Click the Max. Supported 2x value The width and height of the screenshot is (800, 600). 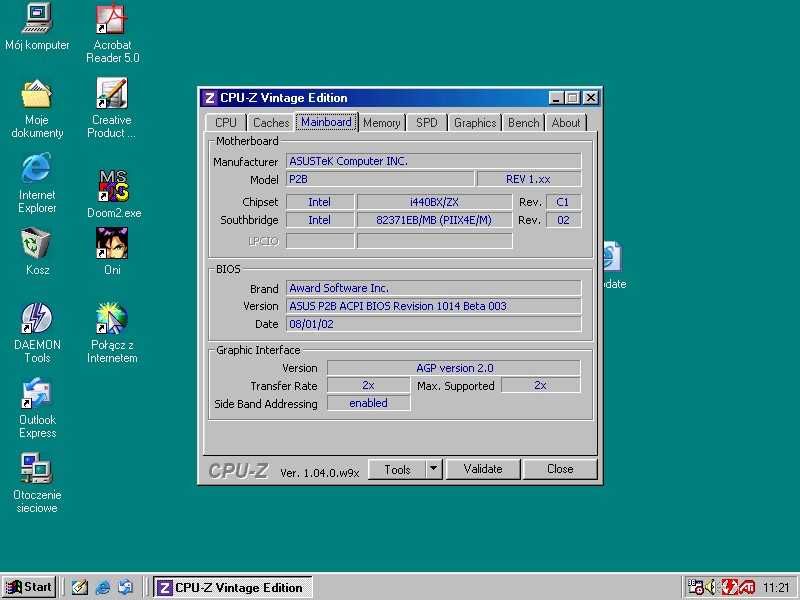[x=541, y=385]
